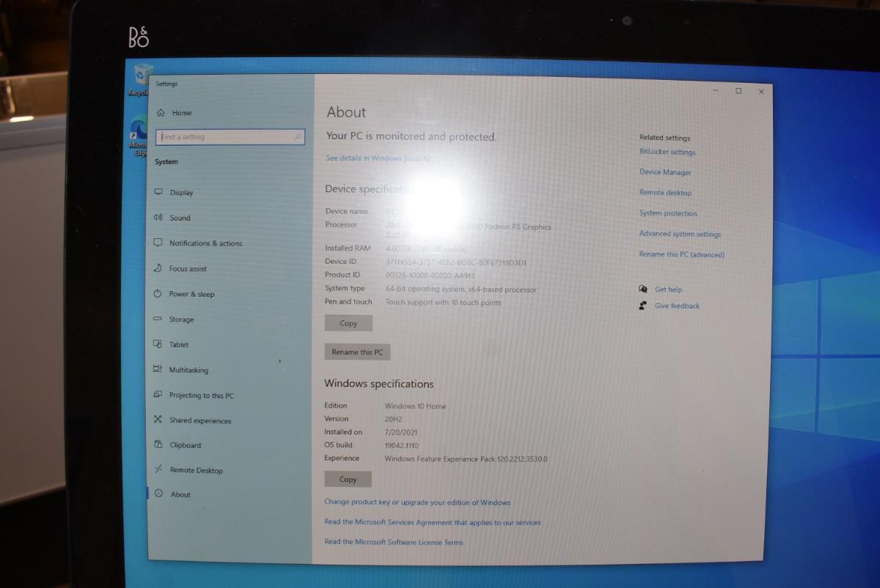Copy the device specifications

(x=348, y=323)
